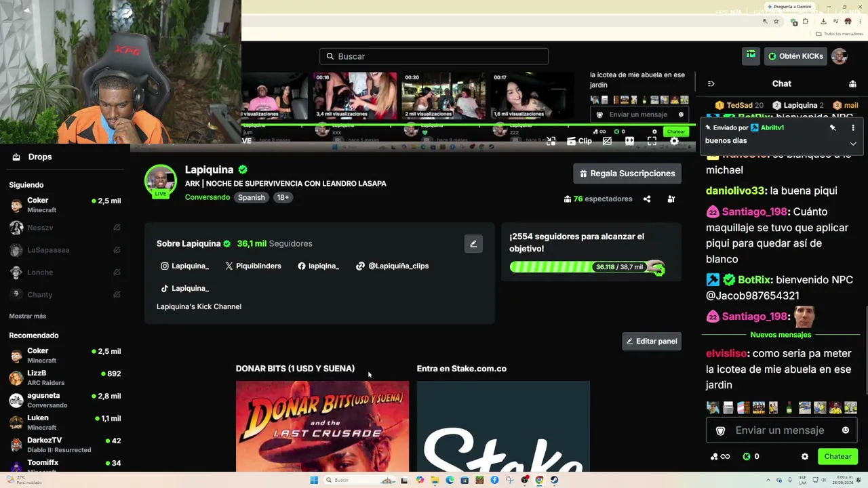Open Facebook from the taskbar

pyautogui.click(x=494, y=480)
